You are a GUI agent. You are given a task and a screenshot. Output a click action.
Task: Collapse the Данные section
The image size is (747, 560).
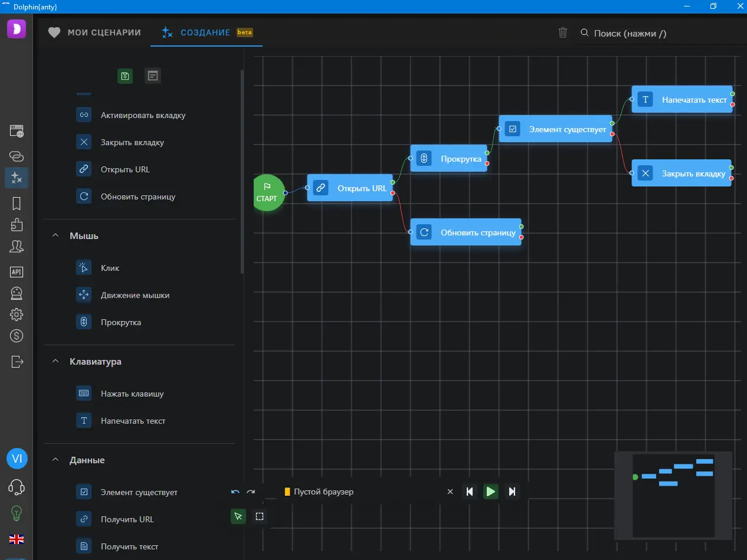pyautogui.click(x=56, y=460)
